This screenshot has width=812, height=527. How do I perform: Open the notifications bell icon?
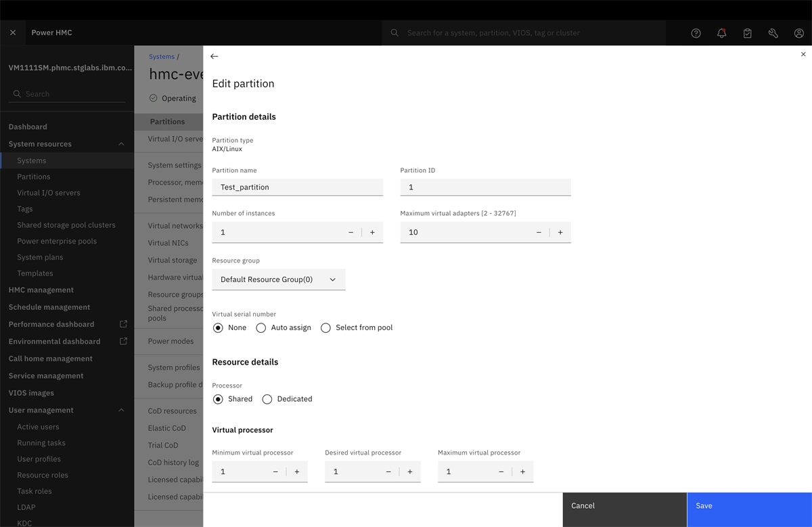[721, 32]
